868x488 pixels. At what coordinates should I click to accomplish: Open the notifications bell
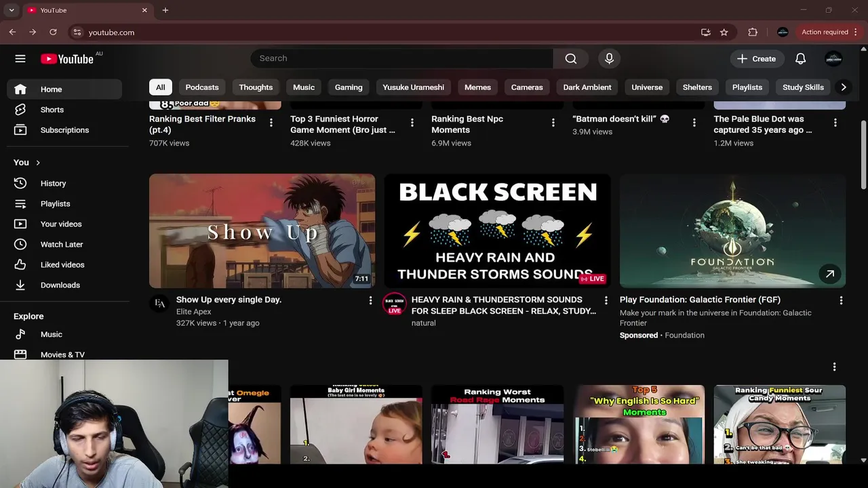[x=800, y=59]
